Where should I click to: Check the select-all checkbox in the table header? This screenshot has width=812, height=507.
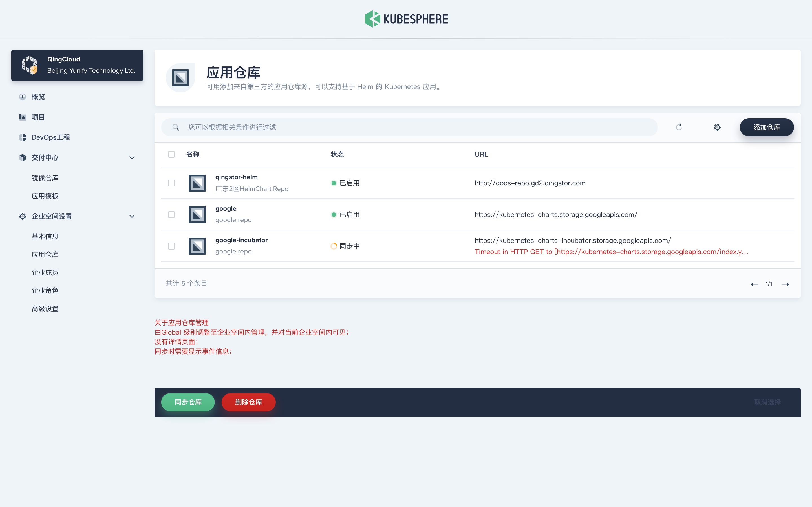pyautogui.click(x=171, y=154)
